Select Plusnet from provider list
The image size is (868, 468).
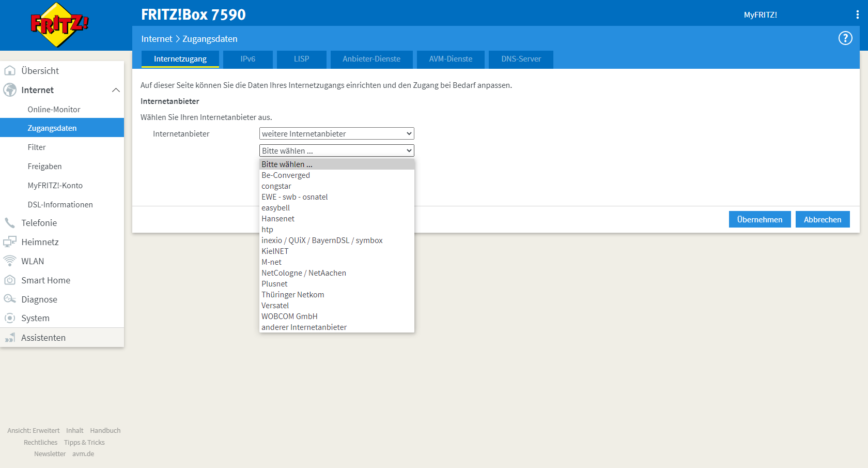point(337,284)
